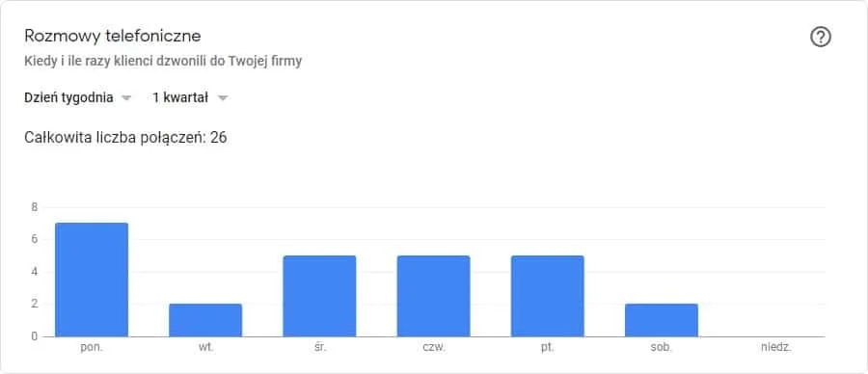Click the pon. axis label
This screenshot has height=374, width=868.
pyautogui.click(x=92, y=349)
